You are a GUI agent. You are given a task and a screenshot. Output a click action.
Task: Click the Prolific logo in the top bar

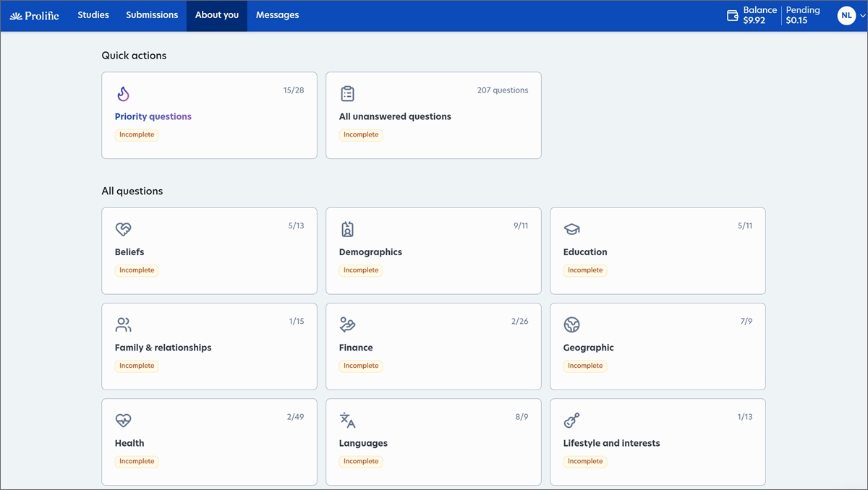[x=34, y=14]
